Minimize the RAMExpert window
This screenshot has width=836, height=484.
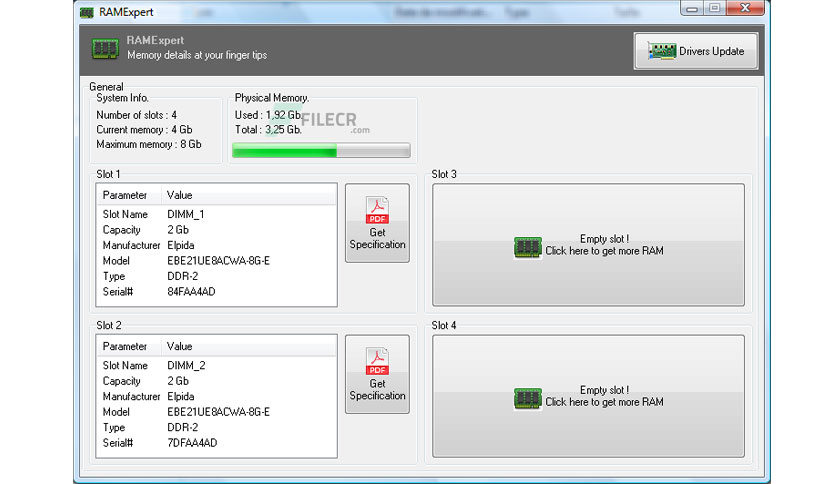(692, 8)
